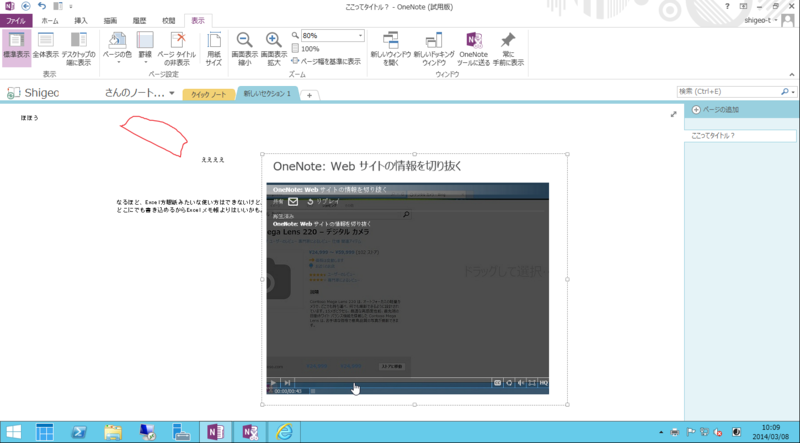Switch to the 履歴 history tab
Screen dimensions: 800x443
click(139, 21)
